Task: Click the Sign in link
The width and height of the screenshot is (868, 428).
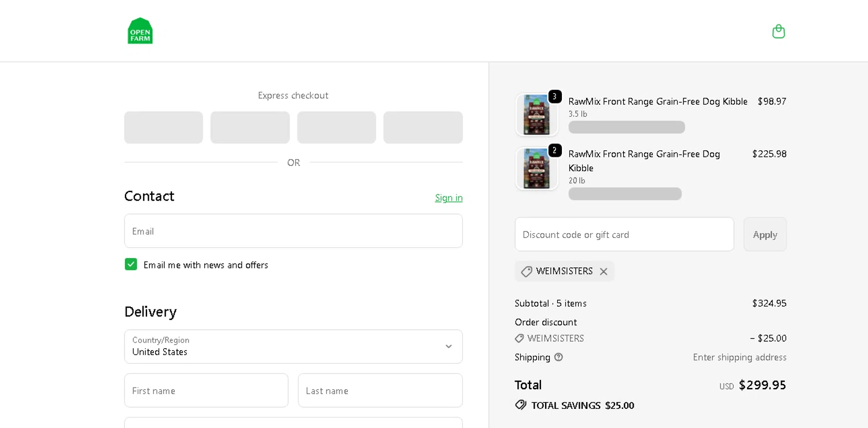Action: (448, 197)
